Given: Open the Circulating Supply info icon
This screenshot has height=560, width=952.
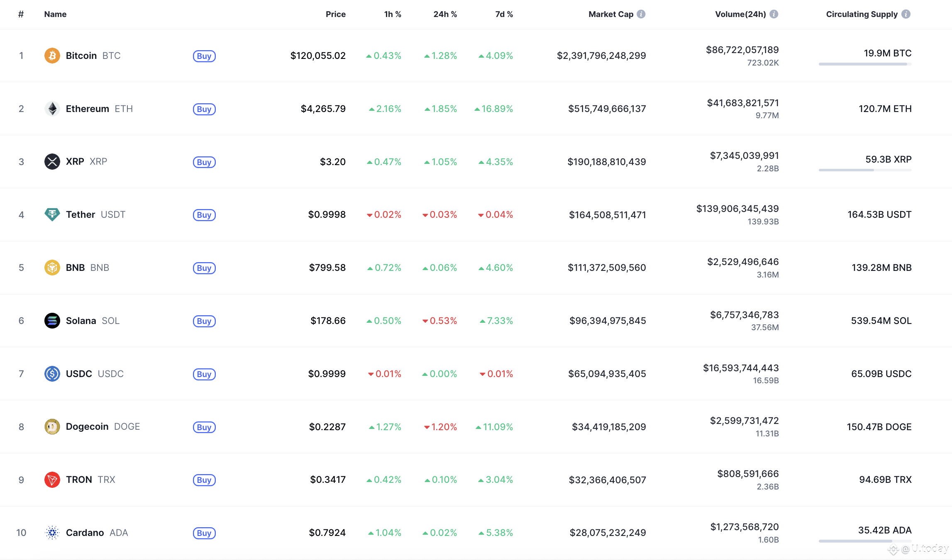Looking at the screenshot, I should click(x=906, y=14).
